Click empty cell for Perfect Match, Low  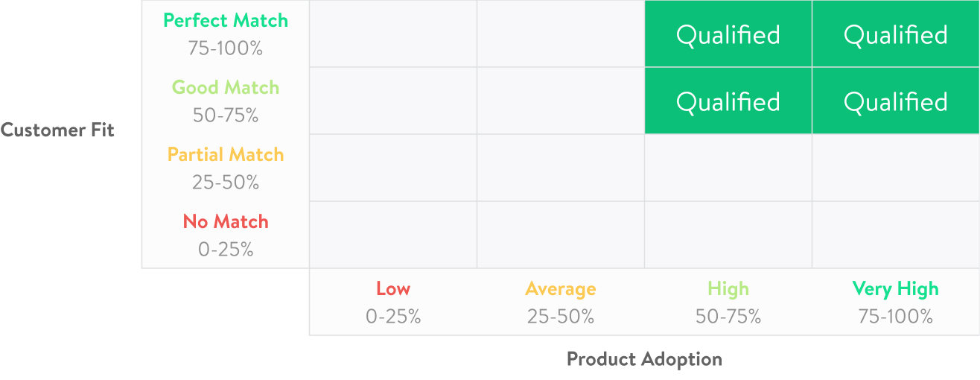pos(393,34)
